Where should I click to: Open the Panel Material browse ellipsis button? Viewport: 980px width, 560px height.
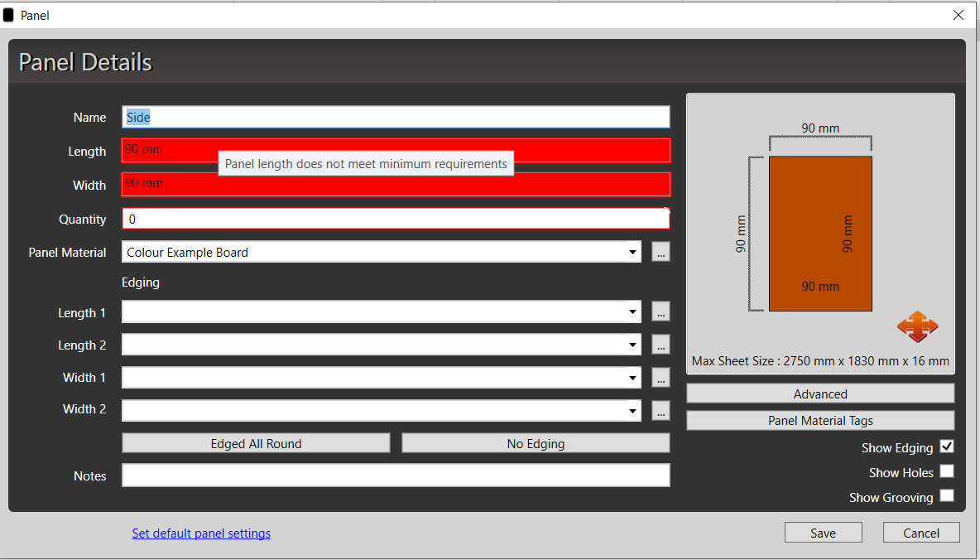(661, 252)
